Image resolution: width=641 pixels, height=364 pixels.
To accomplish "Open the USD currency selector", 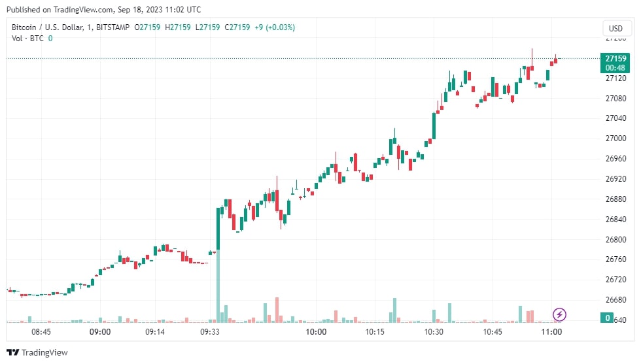I will pos(615,28).
